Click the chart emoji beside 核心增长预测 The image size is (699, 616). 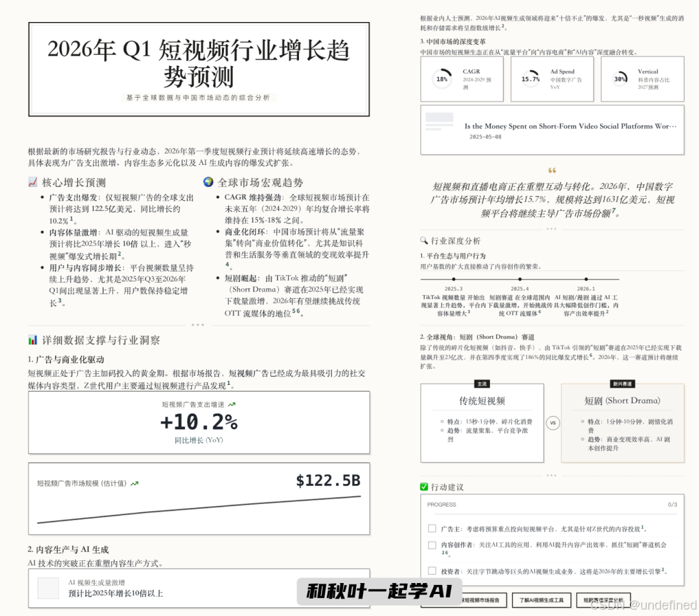click(32, 182)
